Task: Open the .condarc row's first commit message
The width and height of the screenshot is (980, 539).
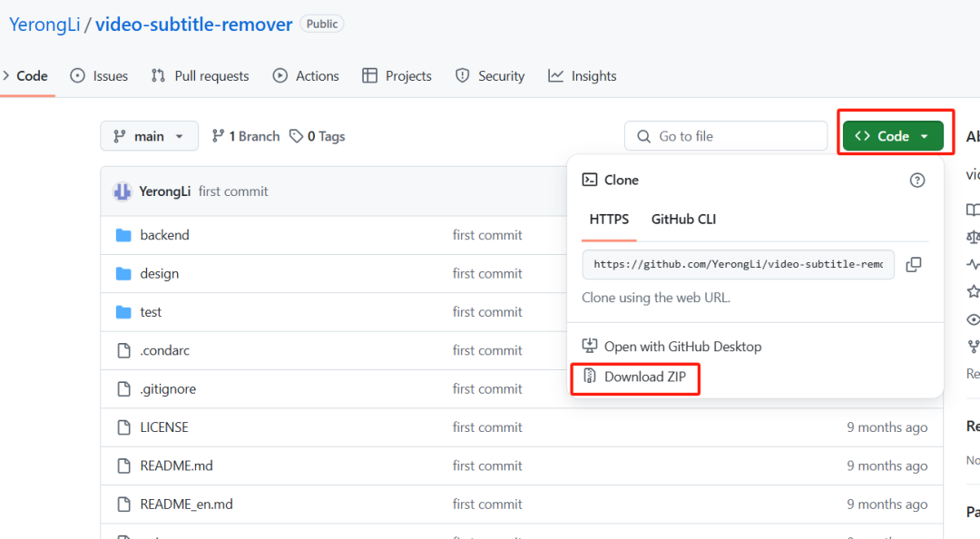Action: click(x=487, y=351)
